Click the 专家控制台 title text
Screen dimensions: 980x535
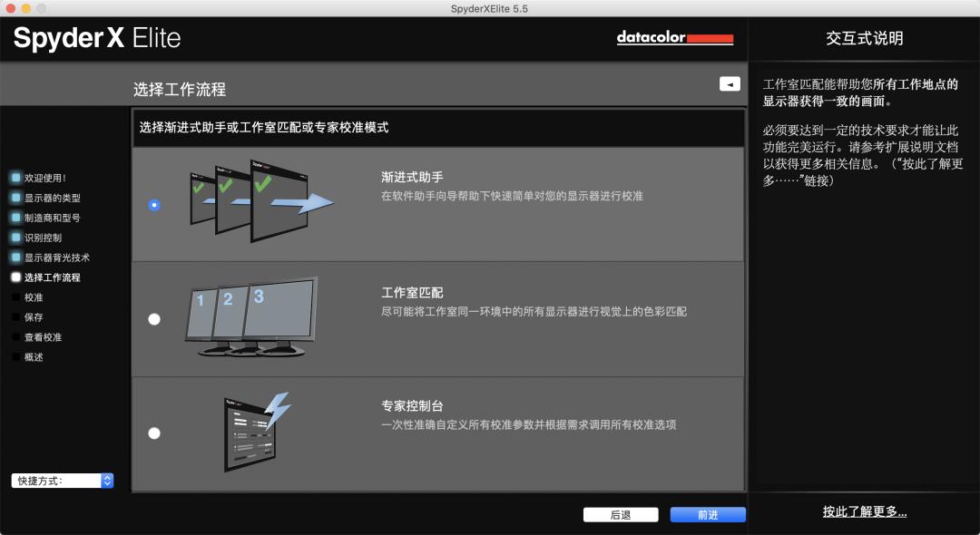[412, 406]
